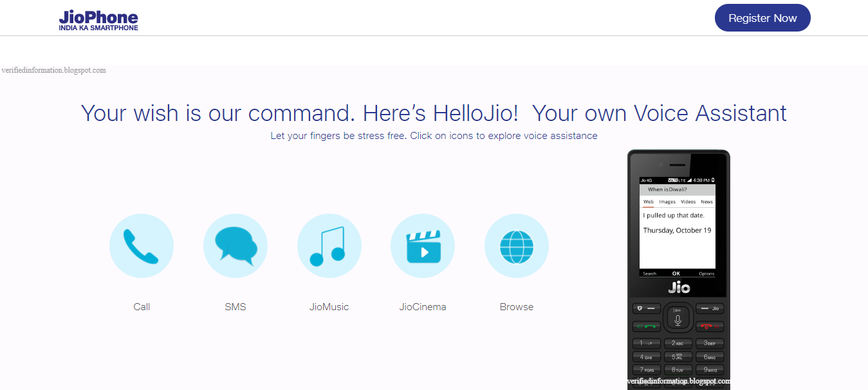Click the microphone key on the phone
Image resolution: width=868 pixels, height=390 pixels.
pos(678,319)
